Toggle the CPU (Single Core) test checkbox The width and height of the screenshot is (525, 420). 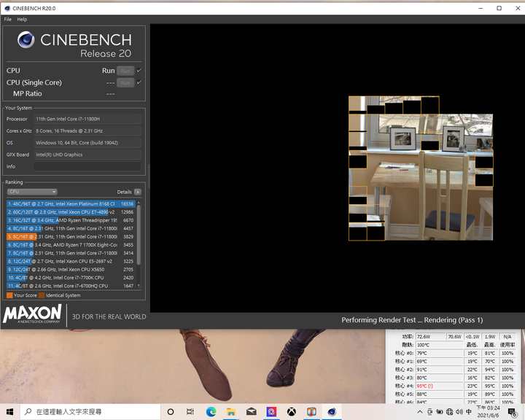(139, 82)
